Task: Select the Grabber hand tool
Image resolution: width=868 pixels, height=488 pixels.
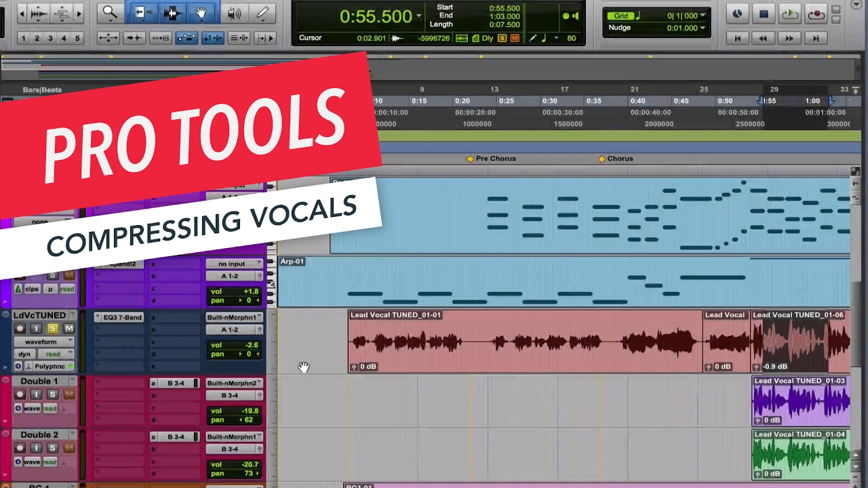Action: coord(202,13)
